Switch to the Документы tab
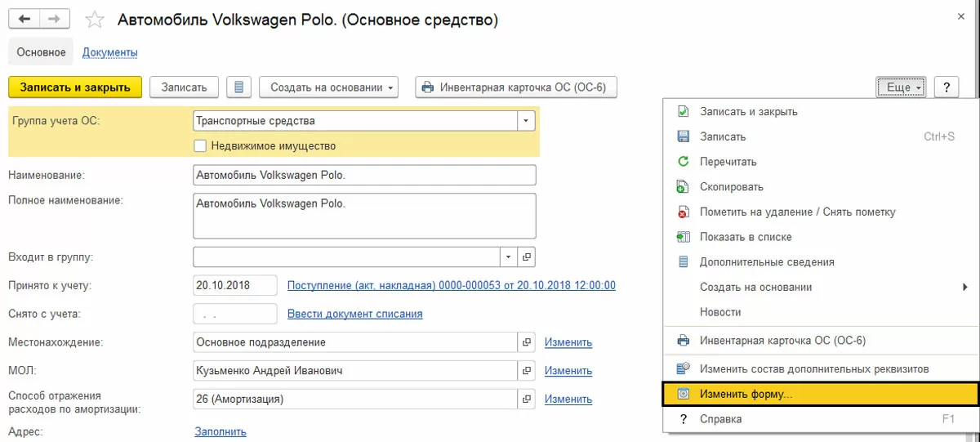 coord(109,52)
